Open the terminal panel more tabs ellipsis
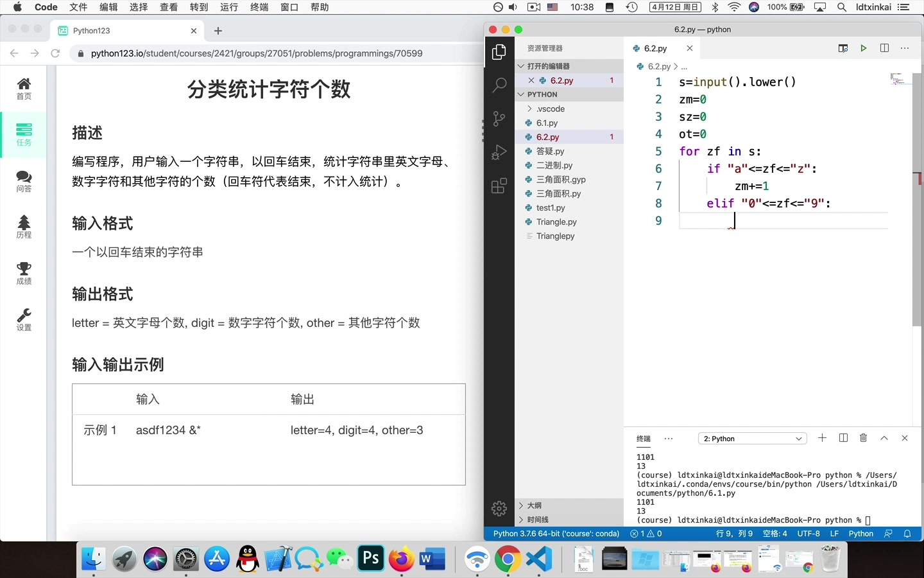Viewport: 924px width, 578px height. (x=669, y=439)
